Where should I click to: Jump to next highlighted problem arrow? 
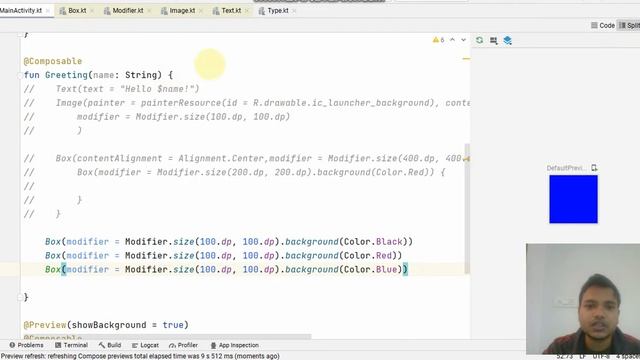pyautogui.click(x=463, y=40)
